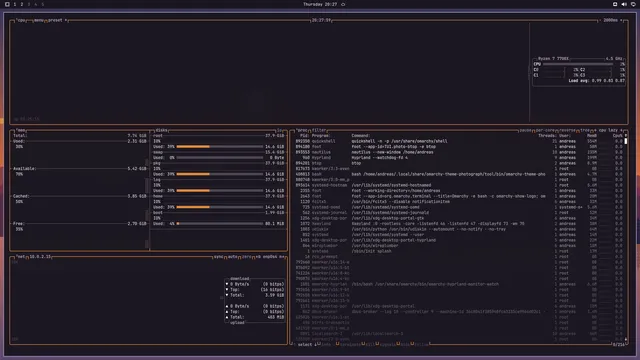The image size is (640, 360).
Task: Click 'info' at process list bottom
Action: (326, 344)
